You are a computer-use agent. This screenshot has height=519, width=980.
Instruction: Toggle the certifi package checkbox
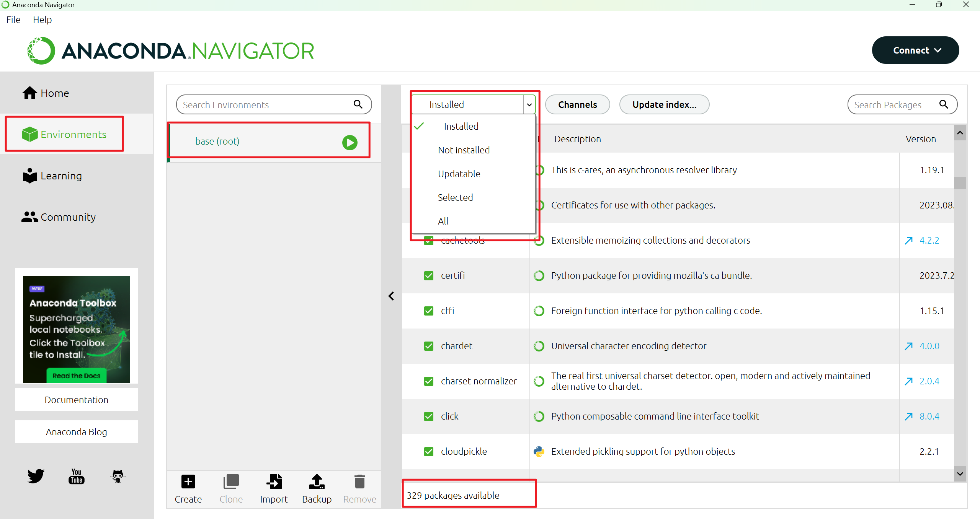429,275
